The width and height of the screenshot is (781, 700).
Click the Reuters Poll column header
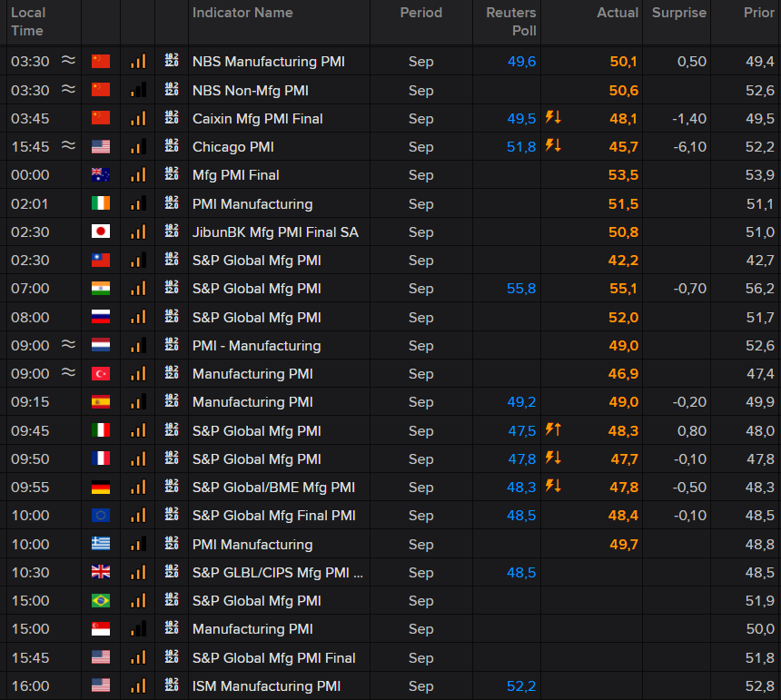point(511,22)
